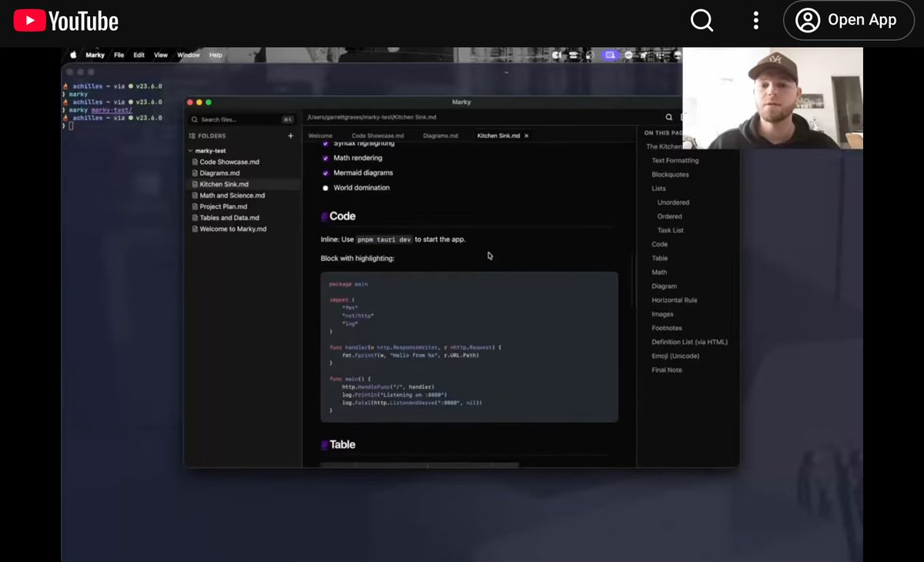
Task: Click the file icon of Diagrams.md in sidebar
Action: click(x=195, y=173)
